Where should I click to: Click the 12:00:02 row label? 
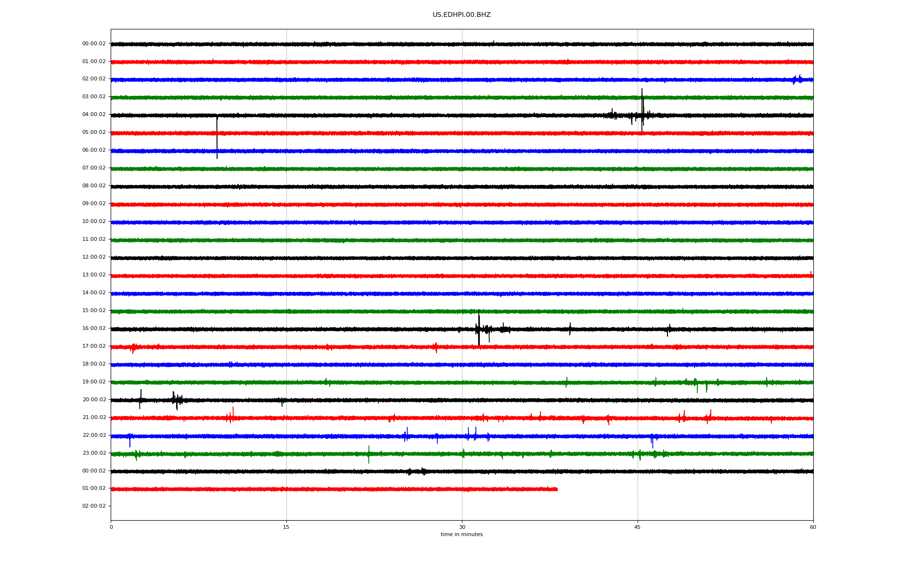(94, 257)
